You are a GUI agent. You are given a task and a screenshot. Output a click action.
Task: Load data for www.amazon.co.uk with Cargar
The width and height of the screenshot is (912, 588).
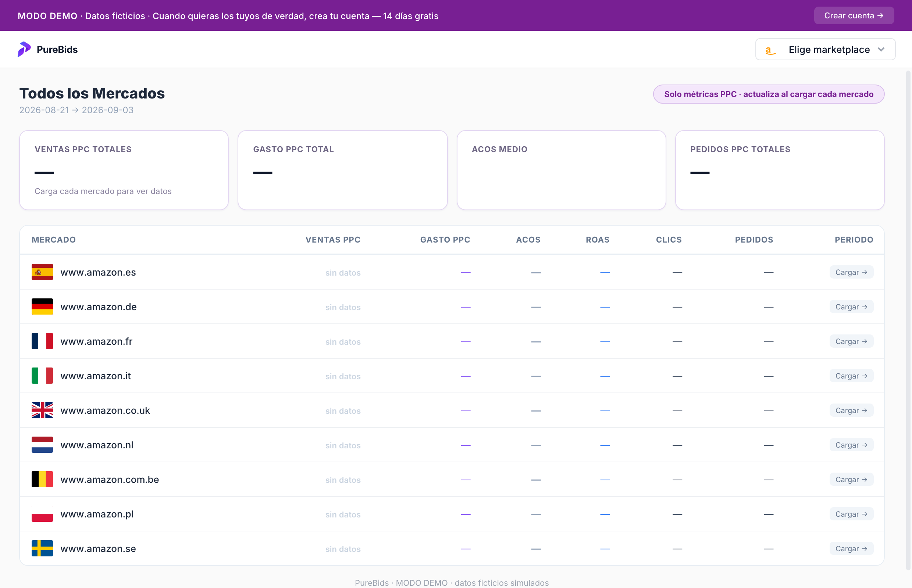click(851, 410)
